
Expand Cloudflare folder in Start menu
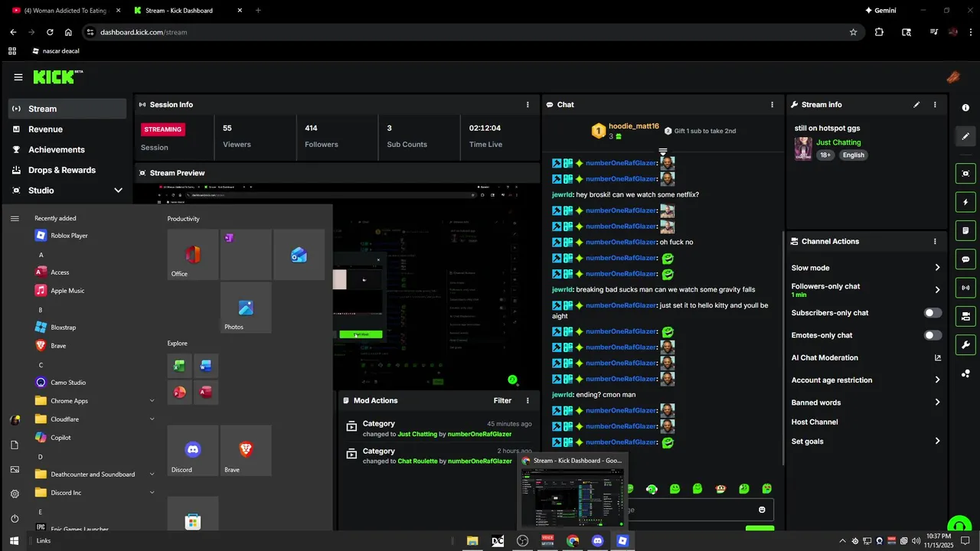coord(152,419)
